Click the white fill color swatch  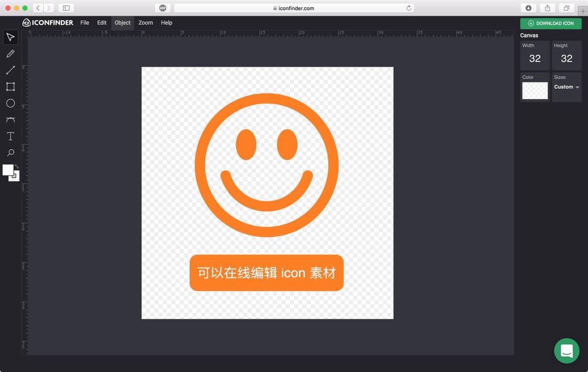tap(8, 170)
